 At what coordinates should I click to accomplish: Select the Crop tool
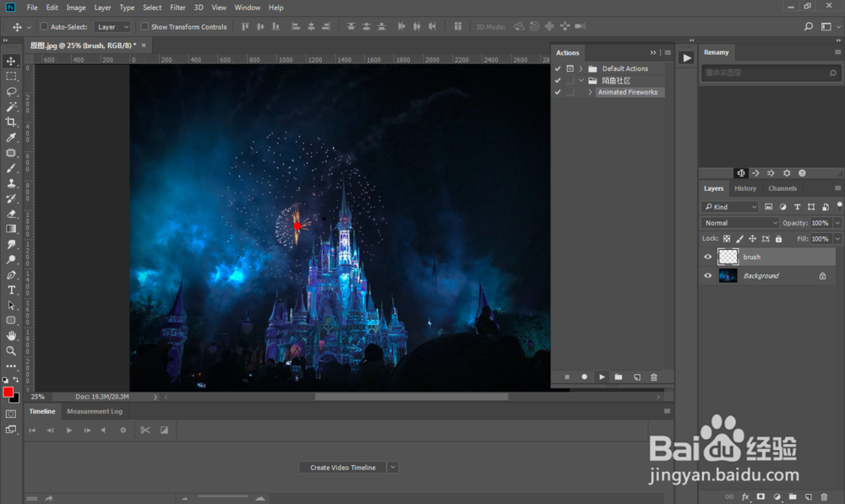[11, 122]
